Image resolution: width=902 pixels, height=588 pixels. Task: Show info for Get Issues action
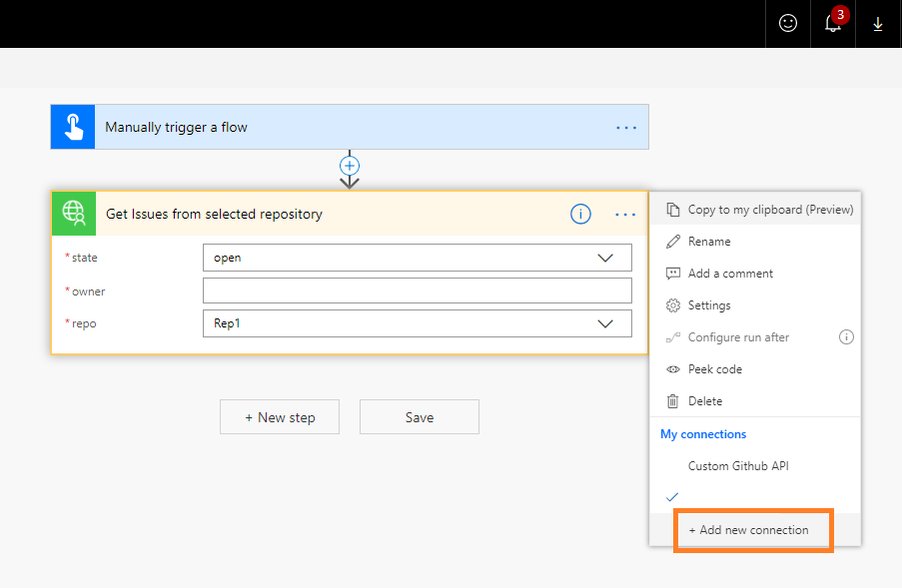(x=580, y=215)
